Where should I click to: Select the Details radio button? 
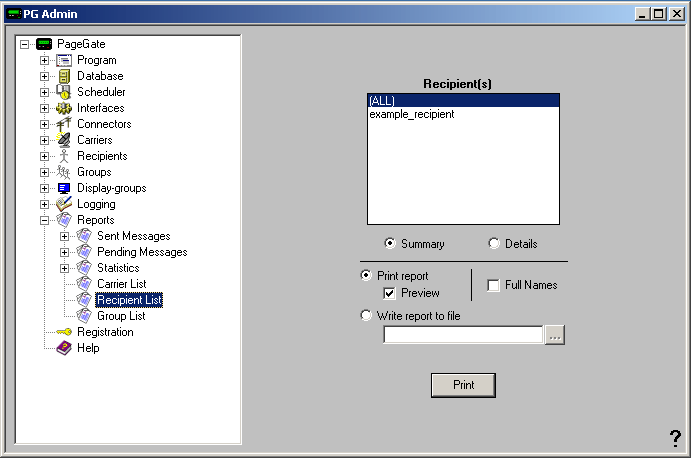coord(494,243)
